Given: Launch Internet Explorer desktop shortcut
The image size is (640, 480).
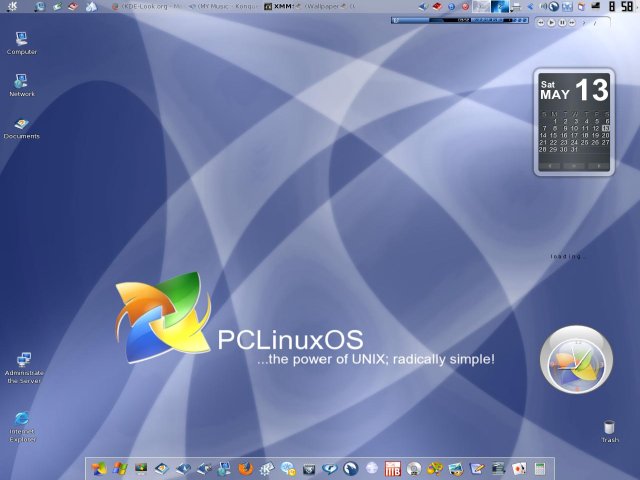Looking at the screenshot, I should pyautogui.click(x=22, y=427).
